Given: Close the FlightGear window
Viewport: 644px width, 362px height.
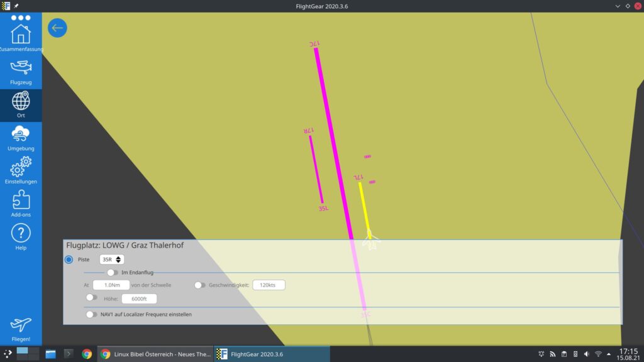Looking at the screenshot, I should point(638,6).
